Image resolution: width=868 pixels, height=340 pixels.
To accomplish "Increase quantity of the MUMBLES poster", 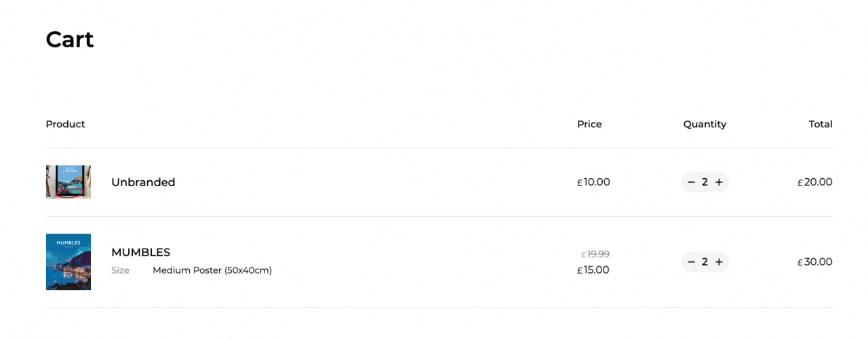I will click(x=719, y=262).
